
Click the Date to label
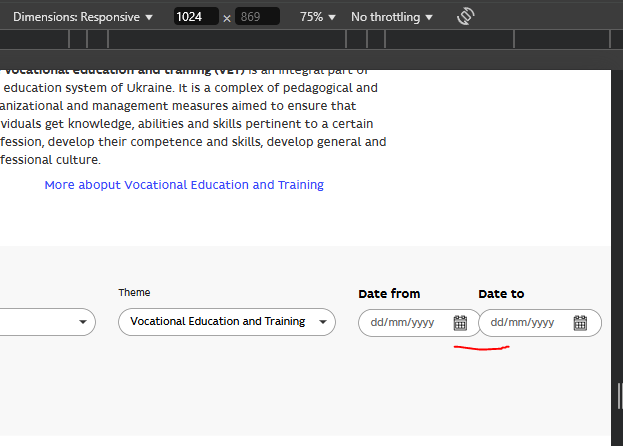coord(501,294)
